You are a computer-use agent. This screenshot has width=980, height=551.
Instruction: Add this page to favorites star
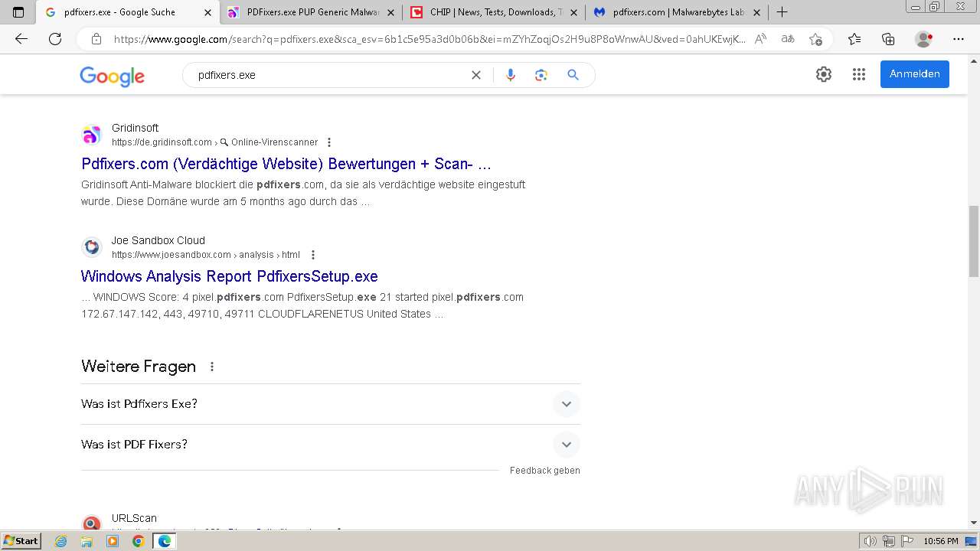[x=815, y=39]
